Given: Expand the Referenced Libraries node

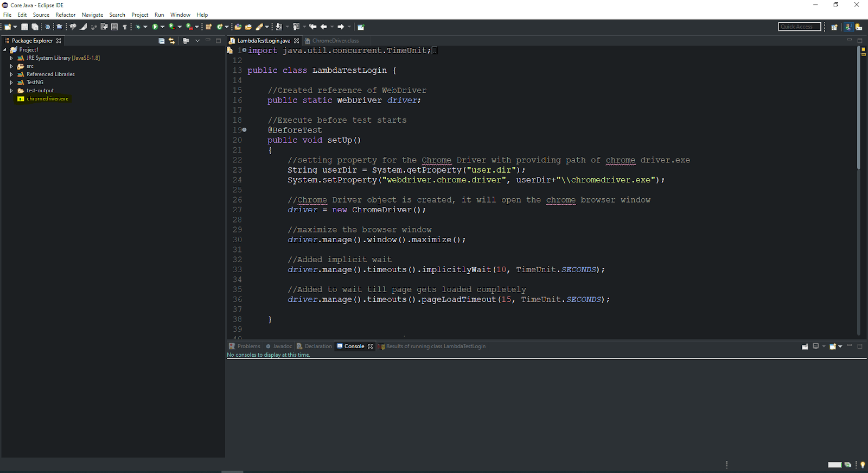Looking at the screenshot, I should [11, 74].
